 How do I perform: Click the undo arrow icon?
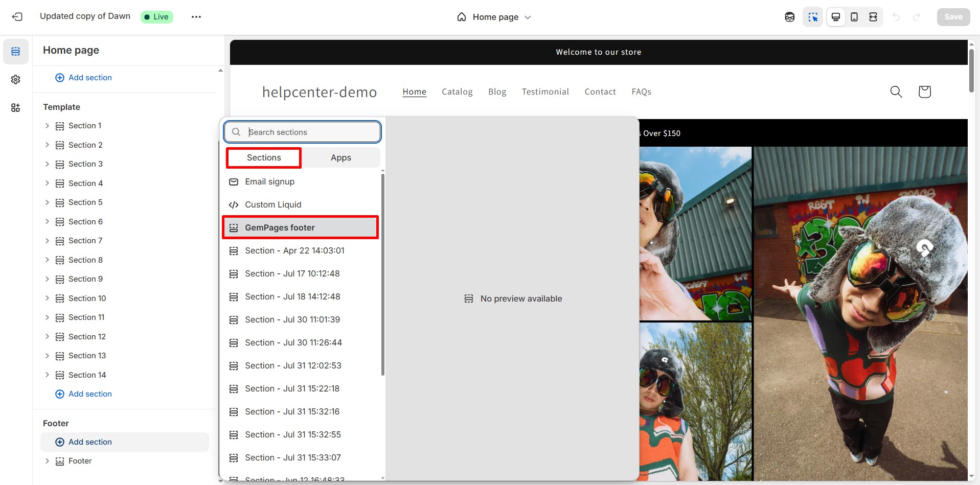coord(897,16)
